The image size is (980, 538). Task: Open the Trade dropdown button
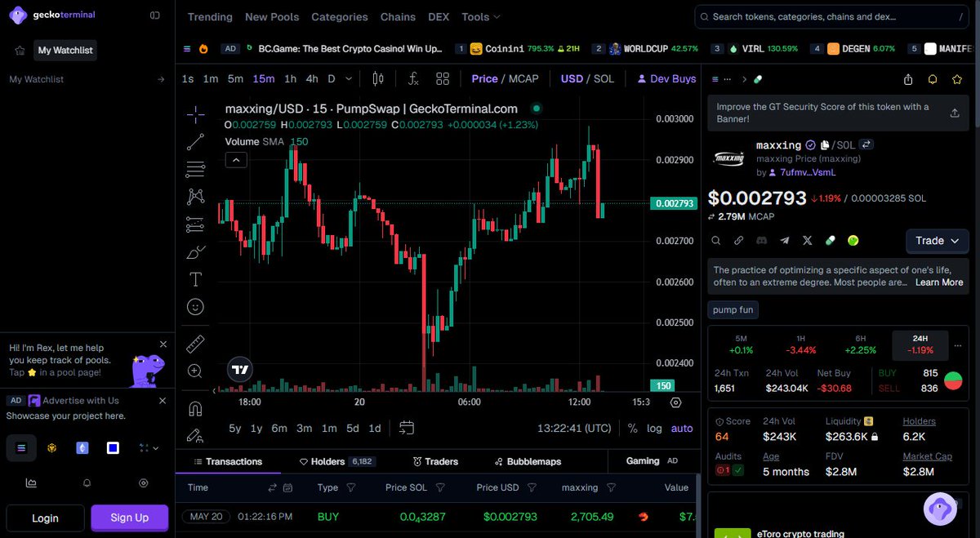click(938, 241)
